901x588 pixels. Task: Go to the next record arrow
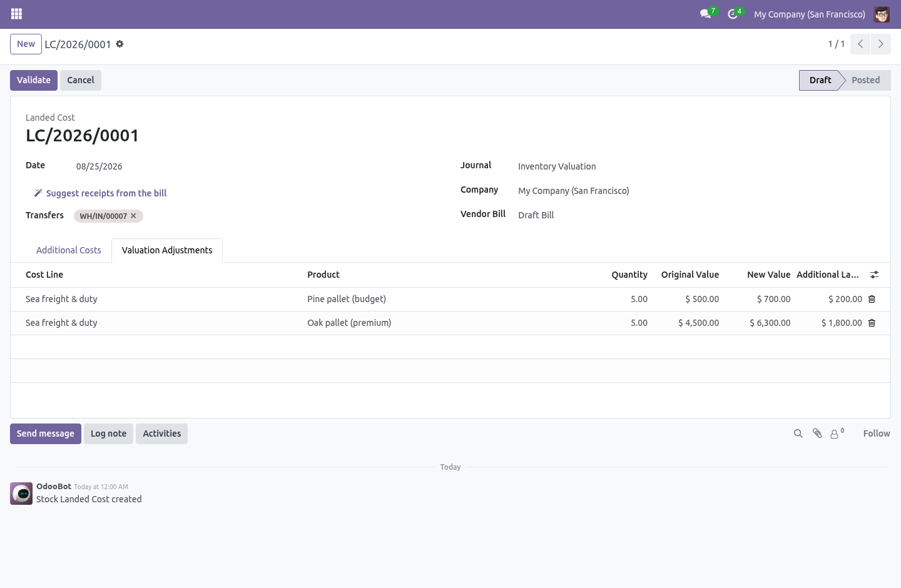tap(880, 44)
